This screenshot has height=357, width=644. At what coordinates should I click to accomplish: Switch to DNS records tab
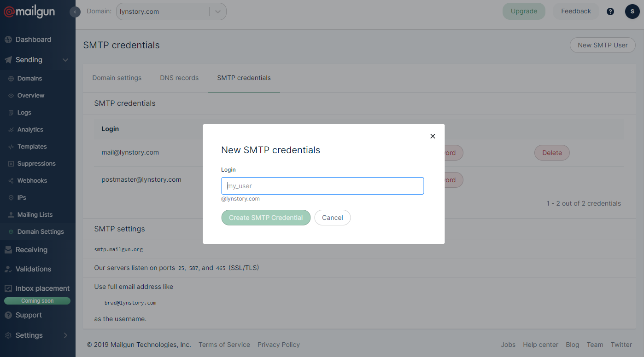point(179,78)
